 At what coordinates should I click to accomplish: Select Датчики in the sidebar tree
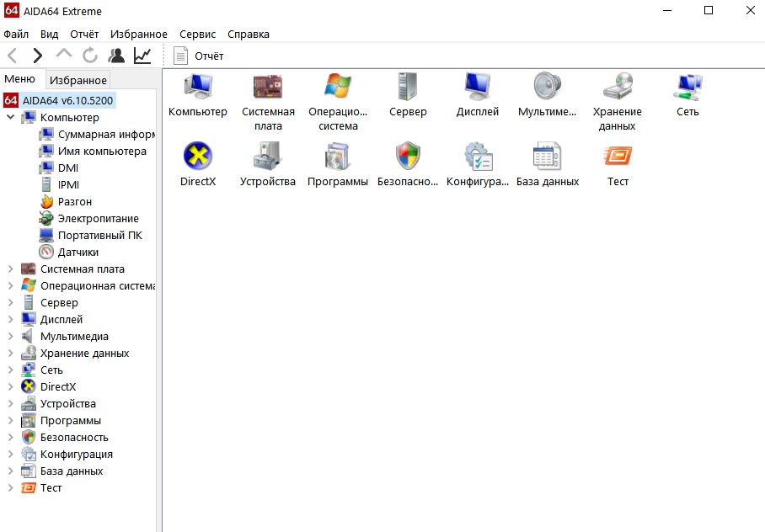click(78, 253)
